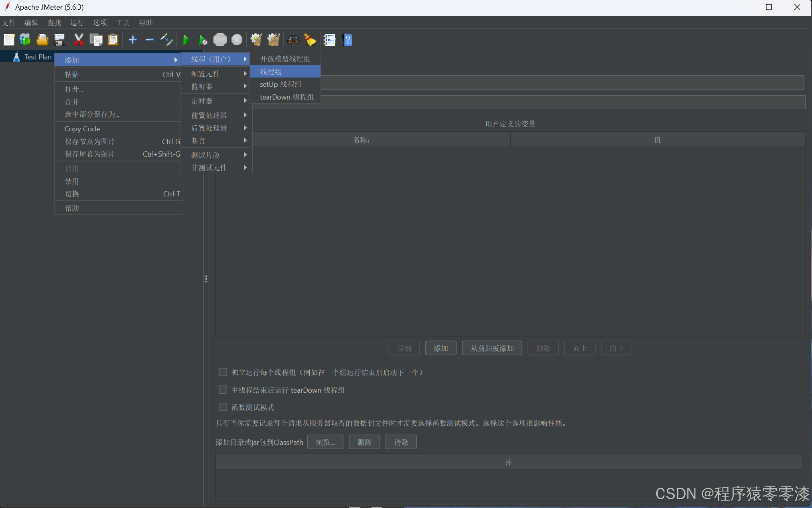Image resolution: width=812 pixels, height=508 pixels.
Task: Expand the 监听器 submenu
Action: click(216, 86)
